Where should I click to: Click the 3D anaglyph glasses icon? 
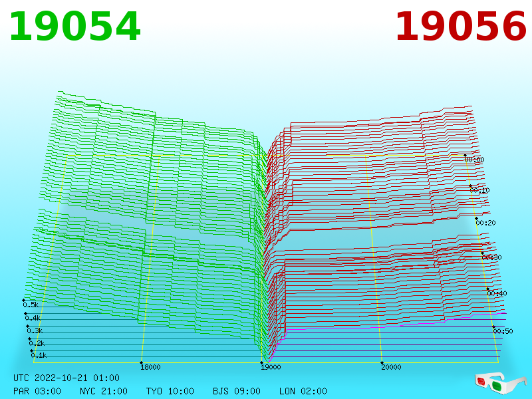pyautogui.click(x=501, y=384)
